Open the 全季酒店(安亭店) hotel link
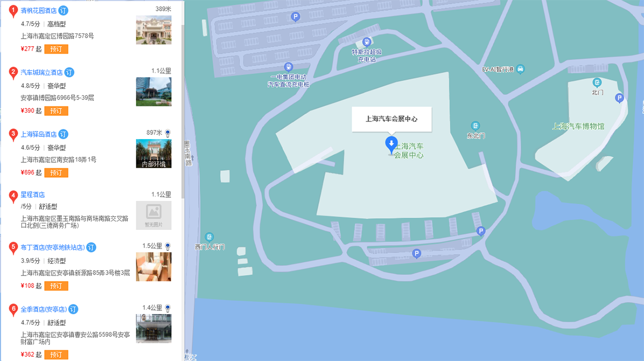 pos(43,309)
